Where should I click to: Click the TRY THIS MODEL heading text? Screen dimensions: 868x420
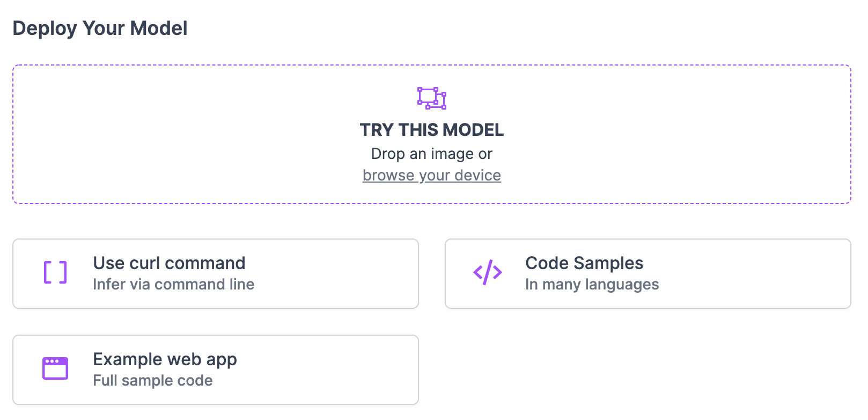pos(432,130)
